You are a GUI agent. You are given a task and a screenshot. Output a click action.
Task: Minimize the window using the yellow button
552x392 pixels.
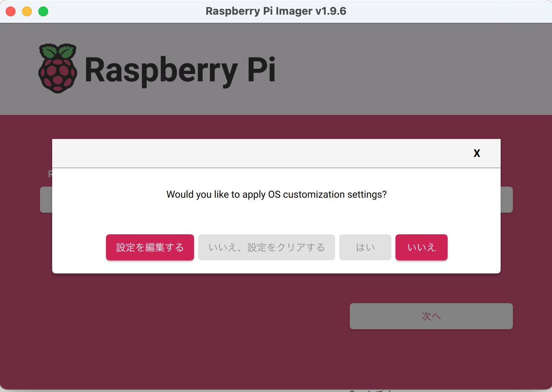[x=27, y=11]
